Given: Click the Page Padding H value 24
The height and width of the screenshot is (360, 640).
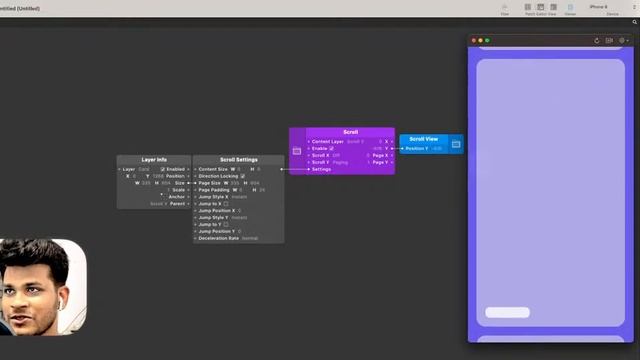Looking at the screenshot, I should point(262,190).
